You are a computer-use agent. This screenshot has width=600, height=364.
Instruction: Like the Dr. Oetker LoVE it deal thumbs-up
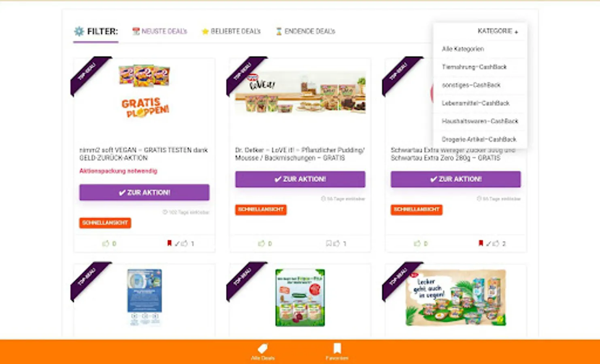[x=262, y=243]
